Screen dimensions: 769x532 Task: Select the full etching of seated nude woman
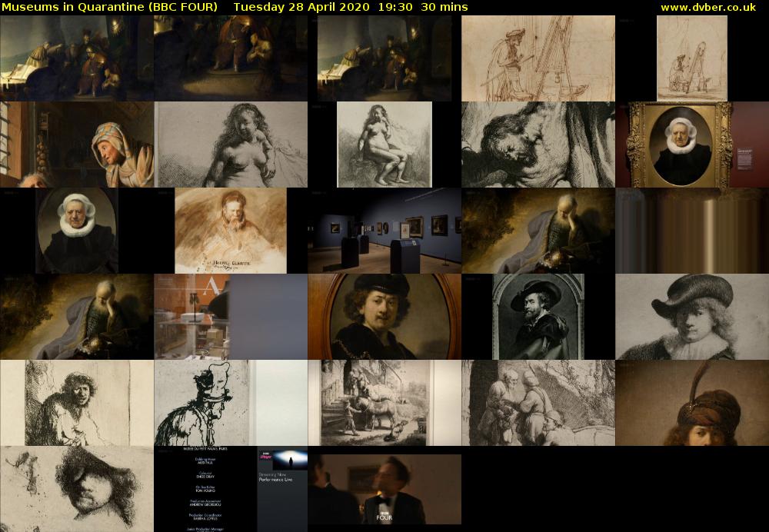pyautogui.click(x=384, y=145)
